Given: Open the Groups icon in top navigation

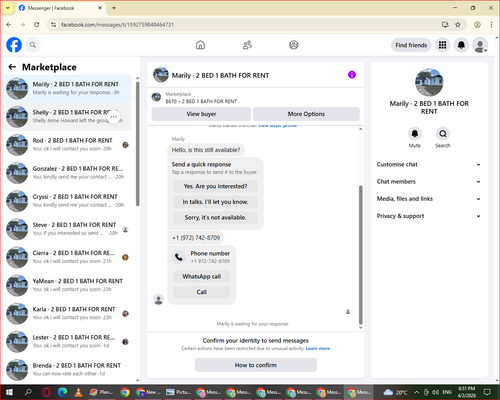Looking at the screenshot, I should 294,45.
